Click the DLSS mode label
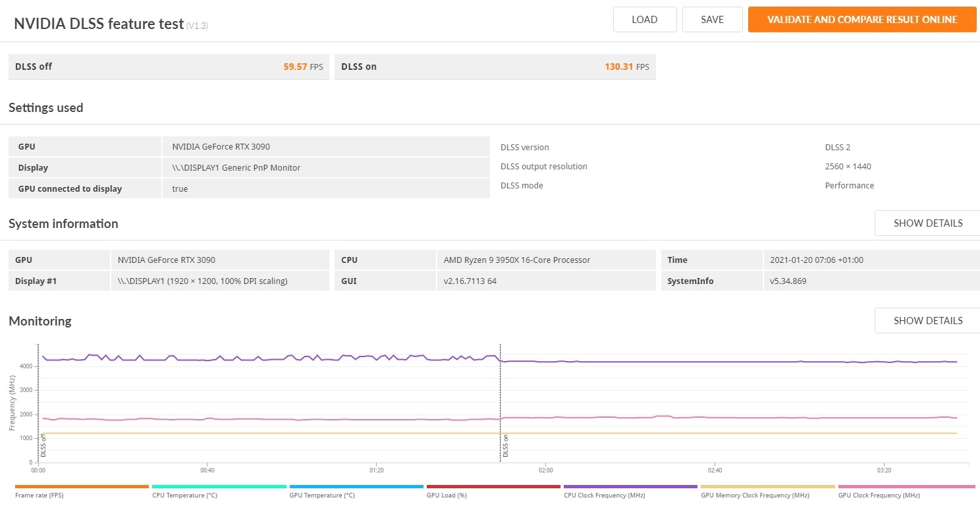 click(522, 186)
